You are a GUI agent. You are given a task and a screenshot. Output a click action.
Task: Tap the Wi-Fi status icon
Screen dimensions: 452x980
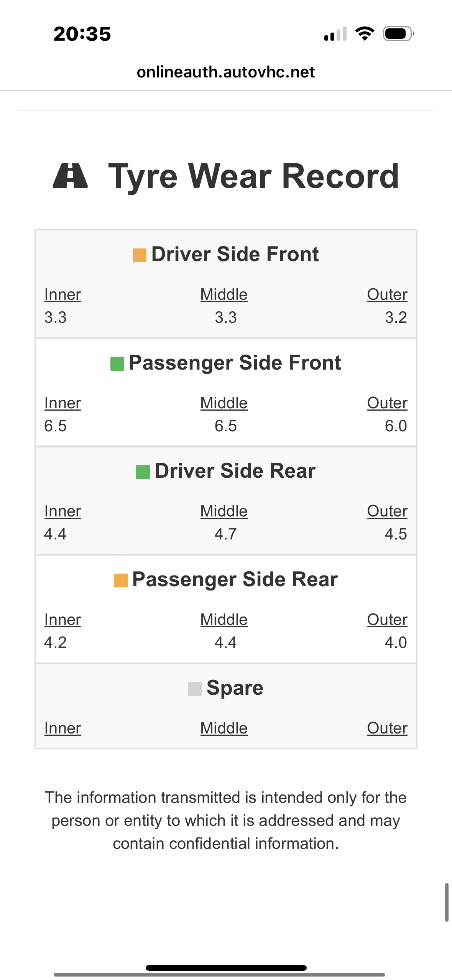(x=365, y=34)
